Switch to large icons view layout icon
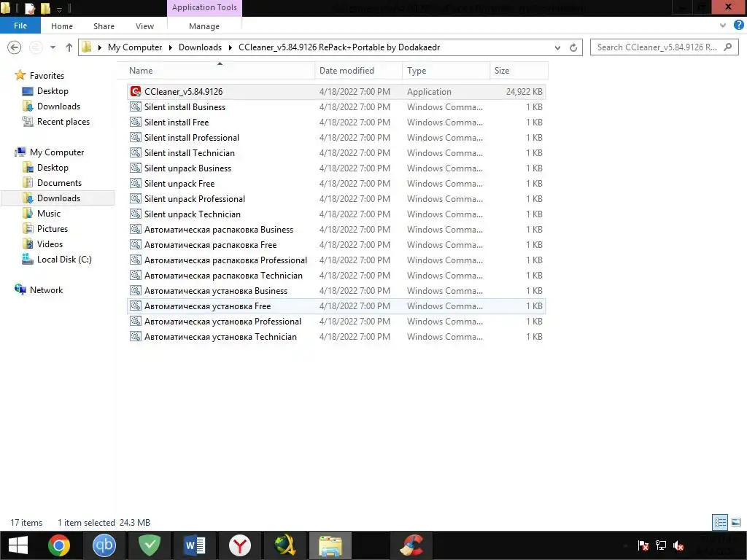This screenshot has width=747, height=560. coord(736,522)
